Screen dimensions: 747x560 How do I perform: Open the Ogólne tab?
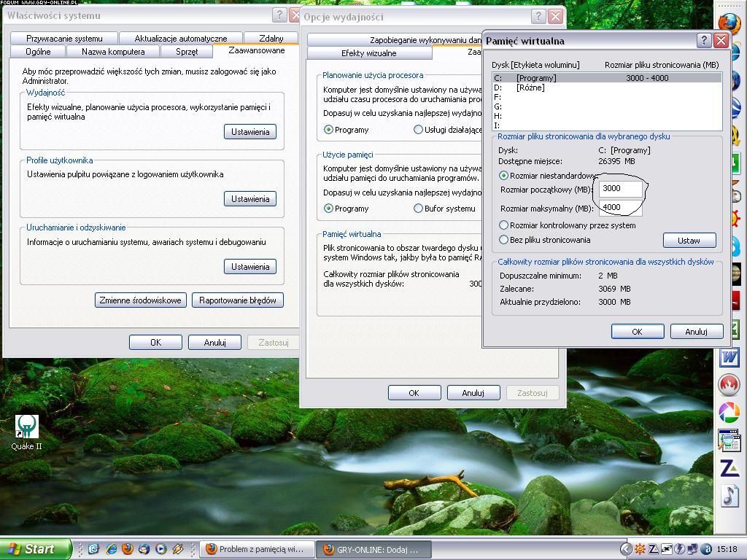38,52
